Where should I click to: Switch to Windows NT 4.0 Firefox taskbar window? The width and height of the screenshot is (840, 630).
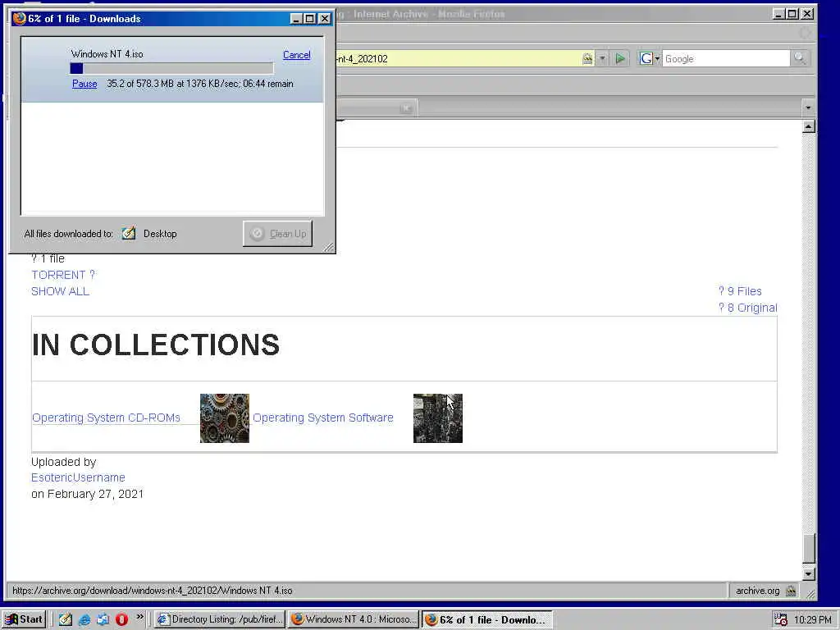354,619
